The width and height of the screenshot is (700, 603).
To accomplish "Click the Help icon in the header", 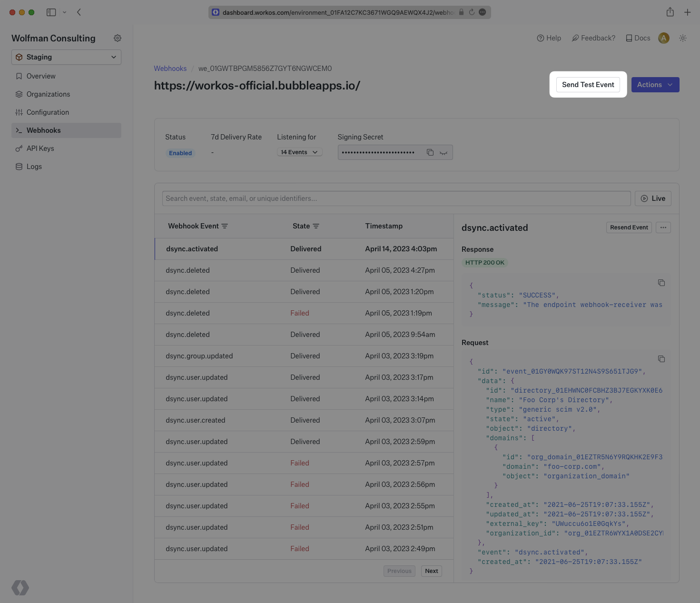I will (x=549, y=38).
